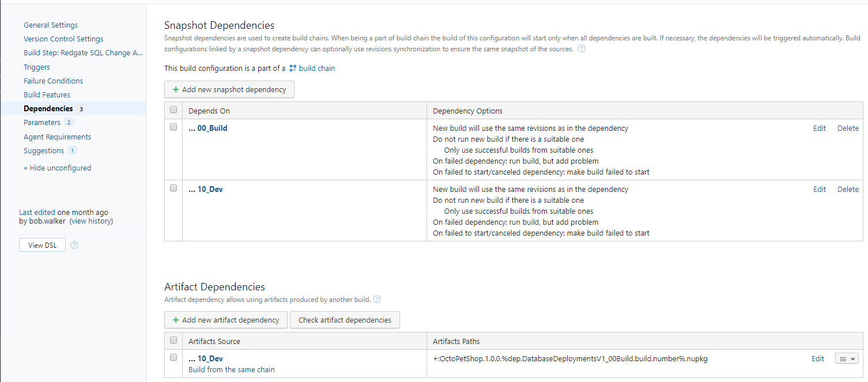This screenshot has width=868, height=382.
Task: Click the build chain icon link
Action: coord(293,68)
